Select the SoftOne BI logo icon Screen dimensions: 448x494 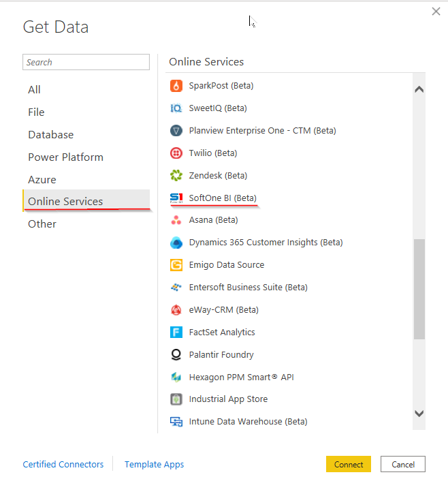coord(176,198)
